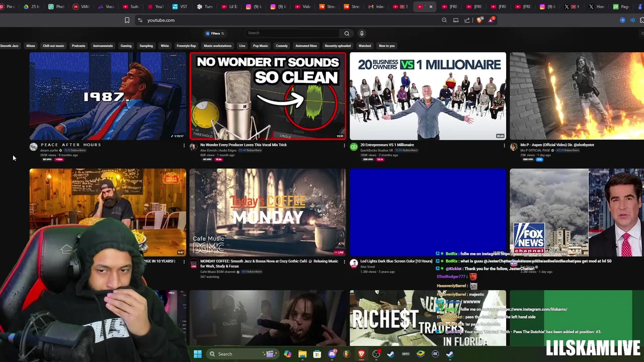The height and width of the screenshot is (362, 644).
Task: Open FL Studio from the taskbar
Action: pos(347,354)
